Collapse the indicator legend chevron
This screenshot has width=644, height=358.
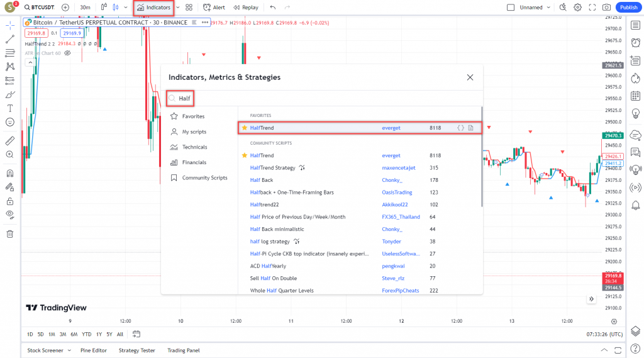(30, 62)
